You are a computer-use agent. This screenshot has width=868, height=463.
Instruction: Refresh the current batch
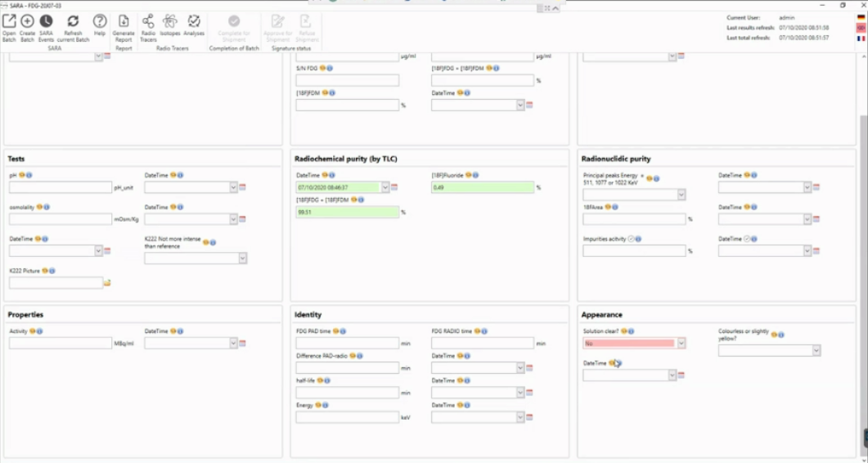click(73, 22)
